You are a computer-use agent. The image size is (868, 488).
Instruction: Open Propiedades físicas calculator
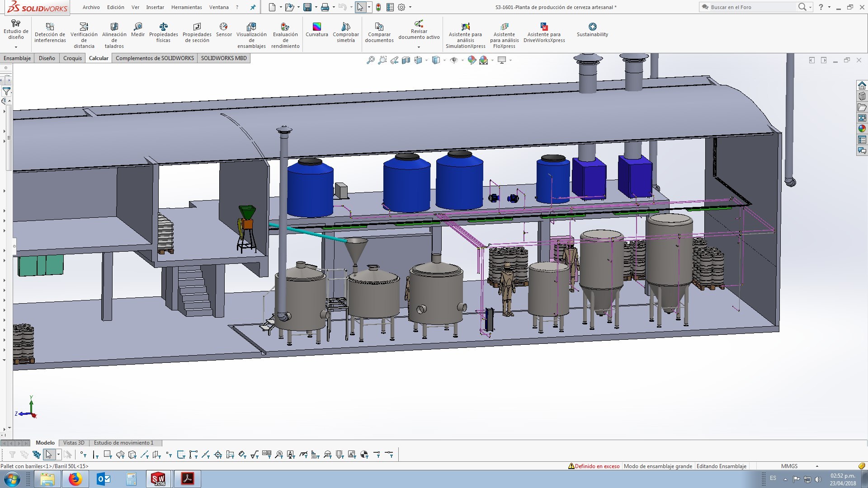point(163,33)
